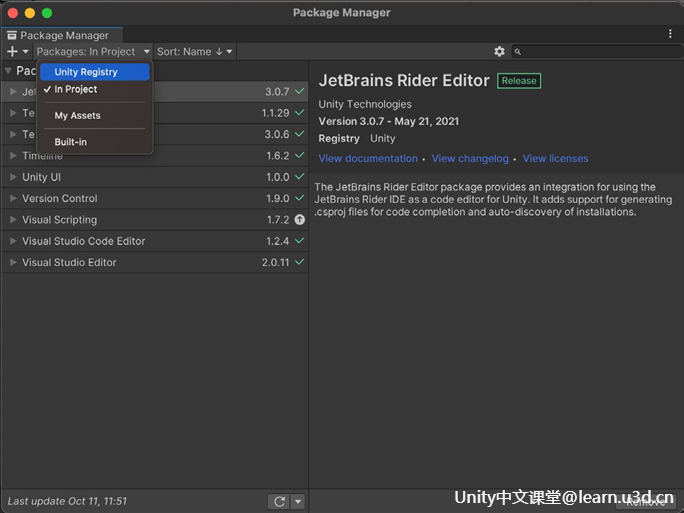684x513 pixels.
Task: Click the Last update Oct 11 status text
Action: pyautogui.click(x=67, y=501)
